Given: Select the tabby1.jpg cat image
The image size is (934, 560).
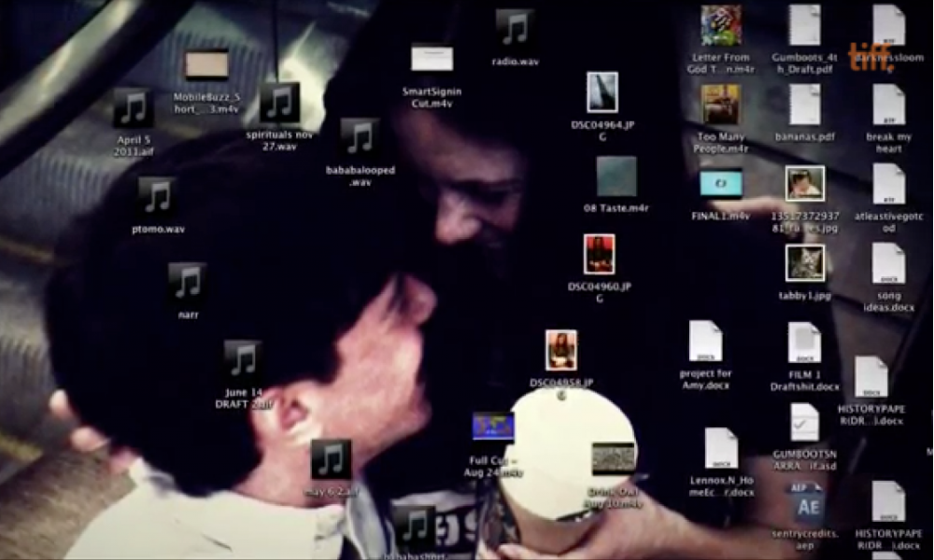Looking at the screenshot, I should 804,263.
